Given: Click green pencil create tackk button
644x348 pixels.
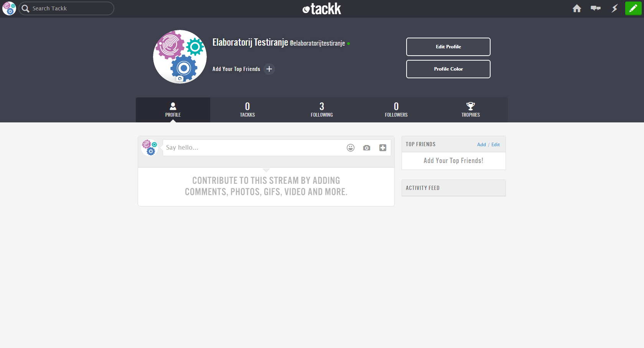Looking at the screenshot, I should [633, 8].
